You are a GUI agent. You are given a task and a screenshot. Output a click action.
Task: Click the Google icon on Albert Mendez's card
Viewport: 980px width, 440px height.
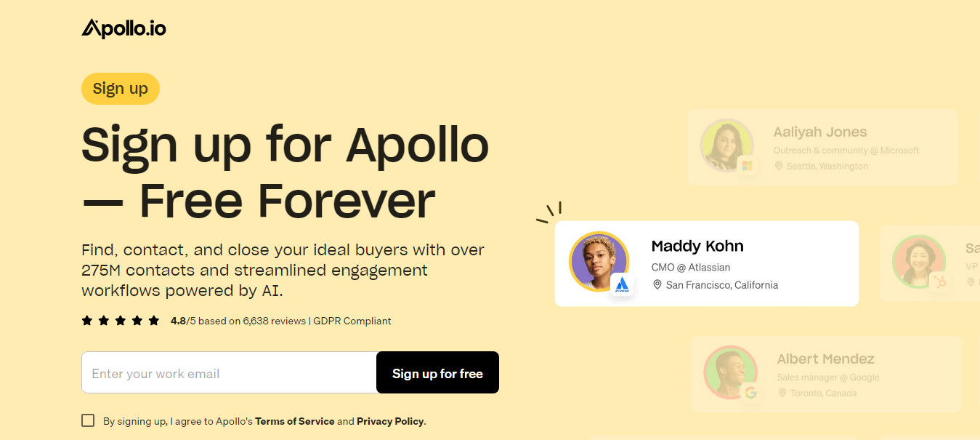click(x=750, y=393)
